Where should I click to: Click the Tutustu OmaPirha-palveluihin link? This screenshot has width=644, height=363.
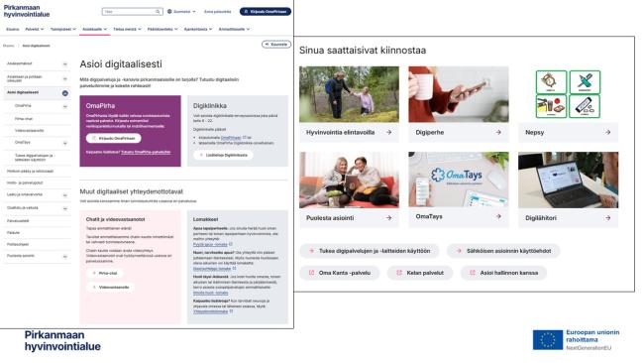coord(146,152)
